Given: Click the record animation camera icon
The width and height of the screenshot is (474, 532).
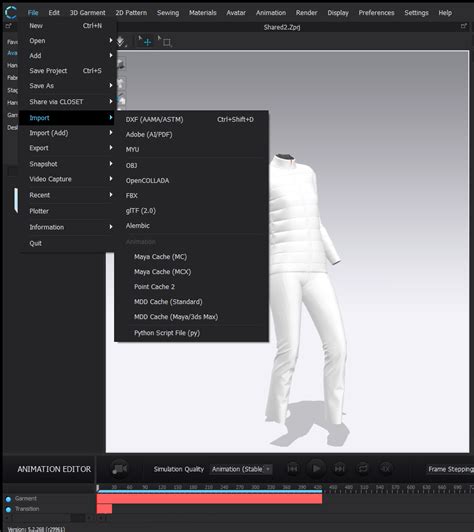Looking at the screenshot, I should coord(119,469).
